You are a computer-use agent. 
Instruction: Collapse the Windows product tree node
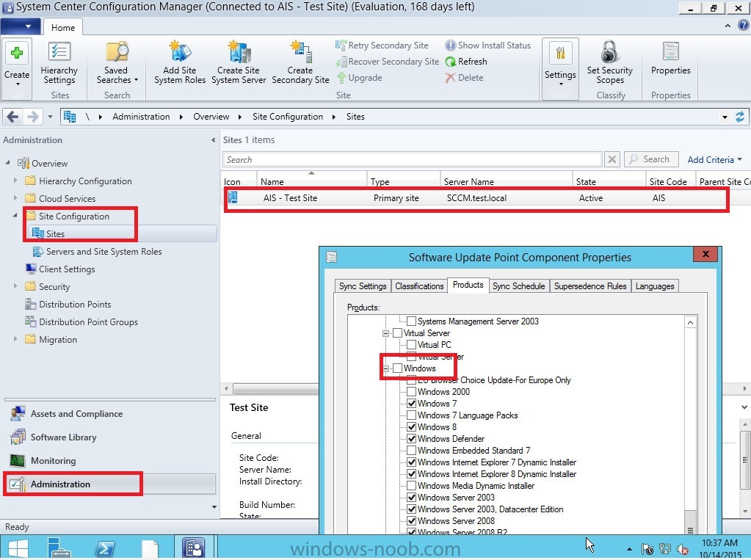coord(386,368)
